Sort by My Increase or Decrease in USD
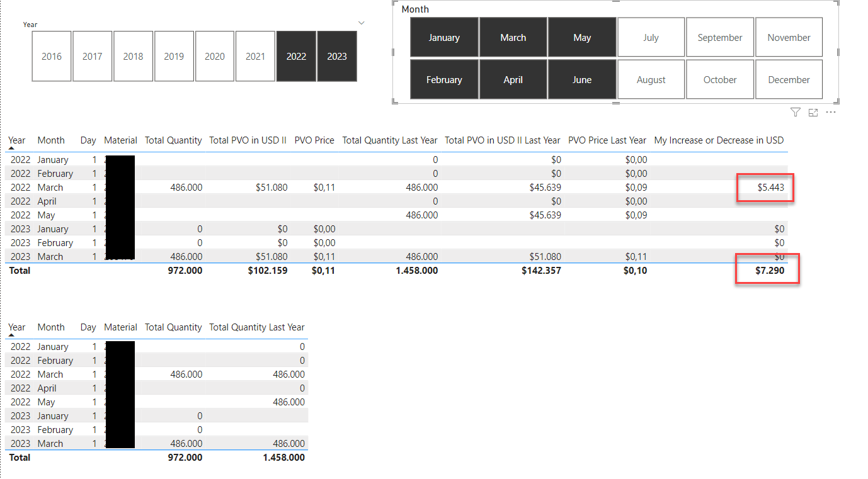 [x=719, y=140]
